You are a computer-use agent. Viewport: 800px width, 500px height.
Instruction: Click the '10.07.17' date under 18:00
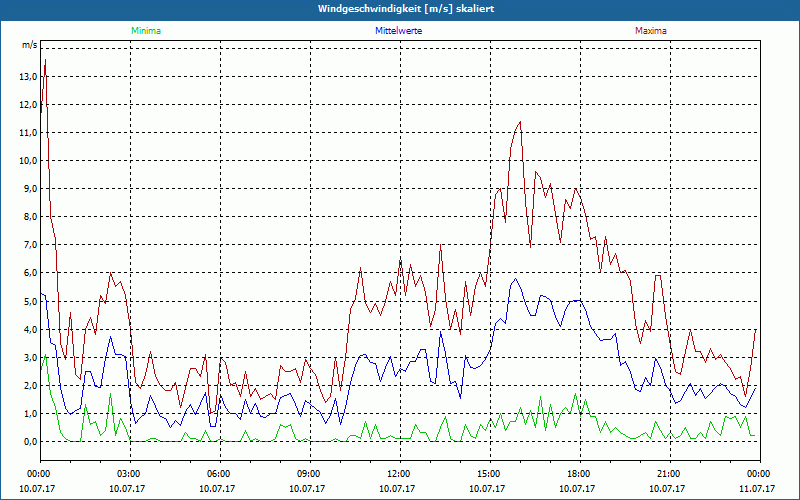coord(577,488)
